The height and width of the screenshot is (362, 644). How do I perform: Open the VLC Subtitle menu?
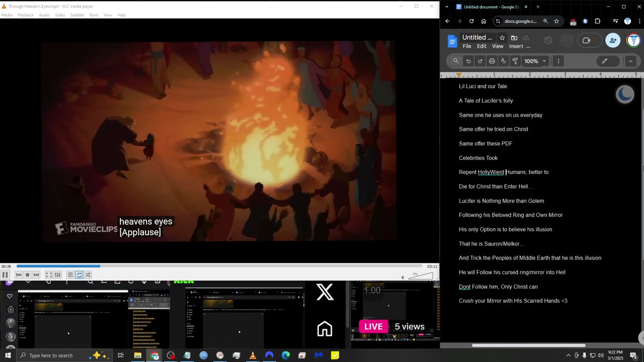tap(77, 15)
